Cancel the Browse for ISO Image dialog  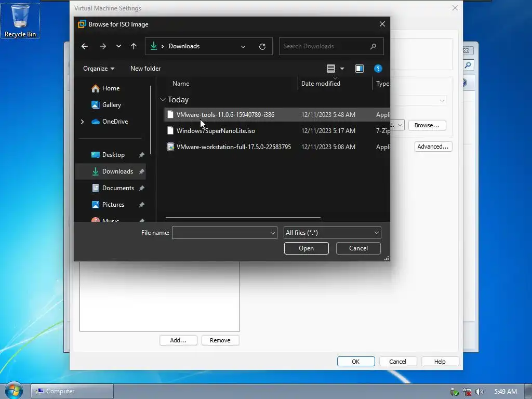358,248
